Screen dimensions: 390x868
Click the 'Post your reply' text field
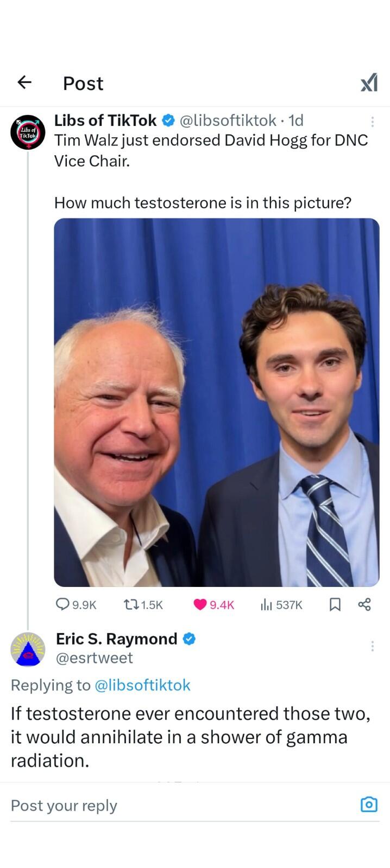coord(179,806)
